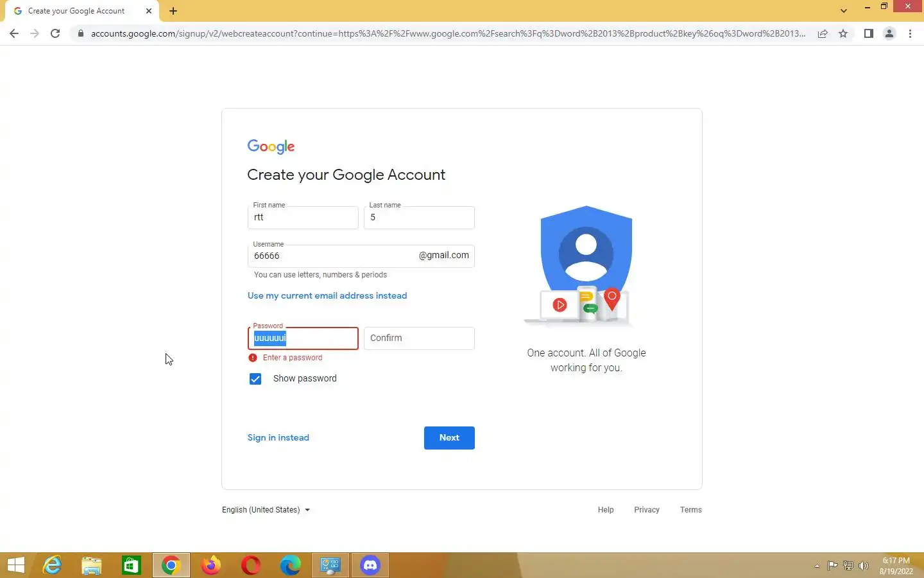Open the Terms link
This screenshot has width=924, height=578.
click(691, 510)
